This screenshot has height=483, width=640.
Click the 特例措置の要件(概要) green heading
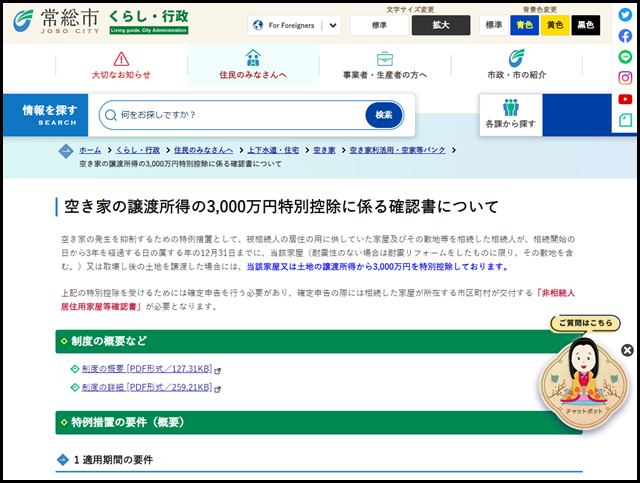319,423
